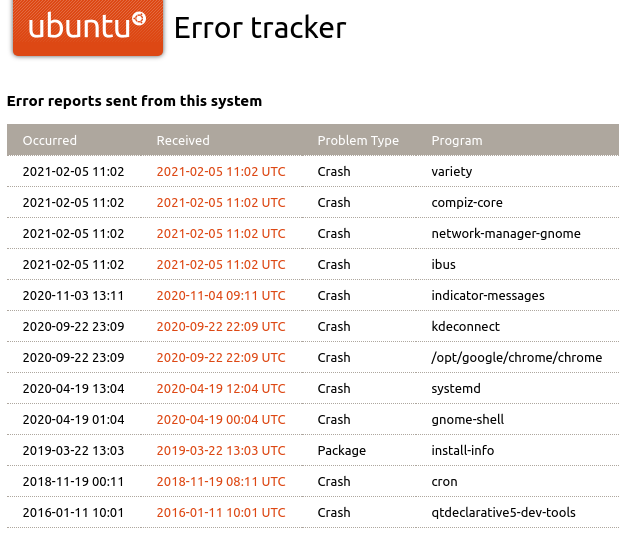The height and width of the screenshot is (533, 641).
Task: Click the occurred time '2018-11-19 00:11'
Action: pyautogui.click(x=73, y=481)
